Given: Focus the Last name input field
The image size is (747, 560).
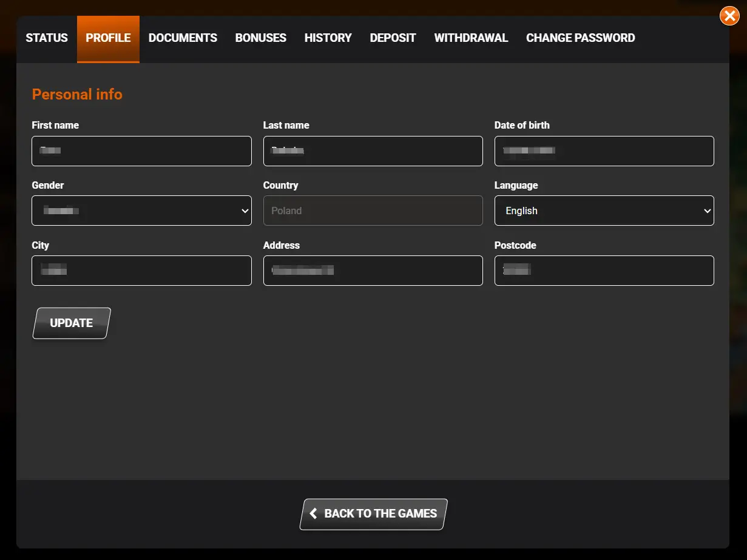Looking at the screenshot, I should click(373, 151).
